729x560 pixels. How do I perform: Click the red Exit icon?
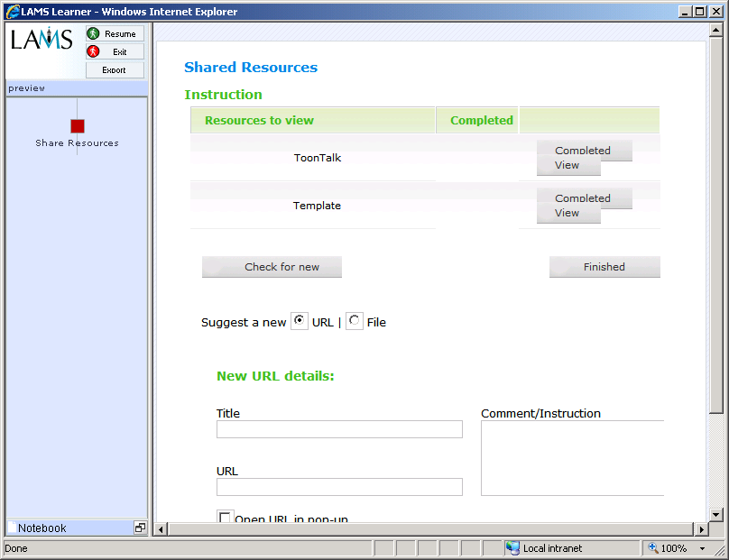coord(93,51)
